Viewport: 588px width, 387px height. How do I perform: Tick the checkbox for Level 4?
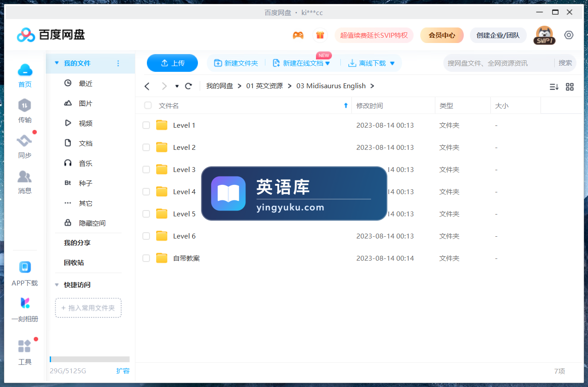[x=146, y=192]
